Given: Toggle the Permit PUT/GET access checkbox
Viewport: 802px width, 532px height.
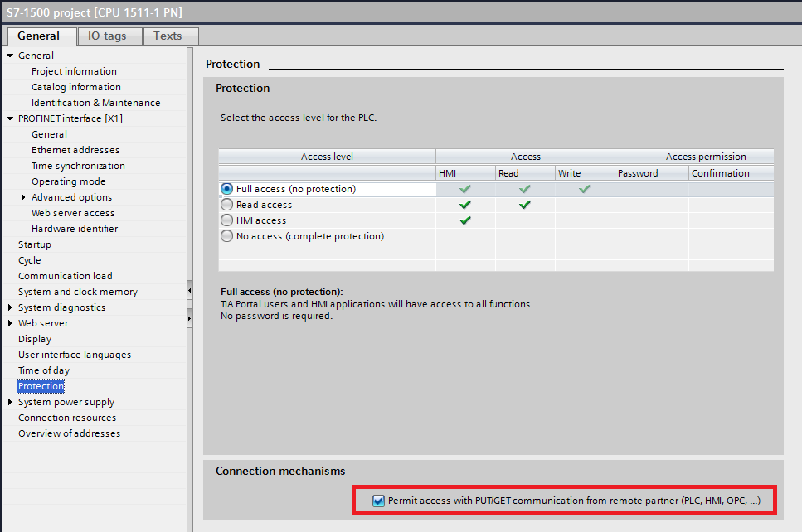Looking at the screenshot, I should [378, 501].
